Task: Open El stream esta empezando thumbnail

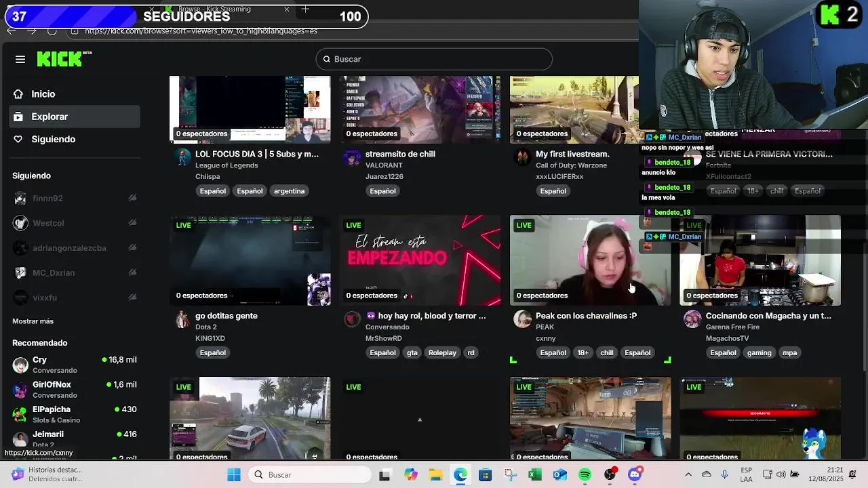Action: click(x=420, y=260)
